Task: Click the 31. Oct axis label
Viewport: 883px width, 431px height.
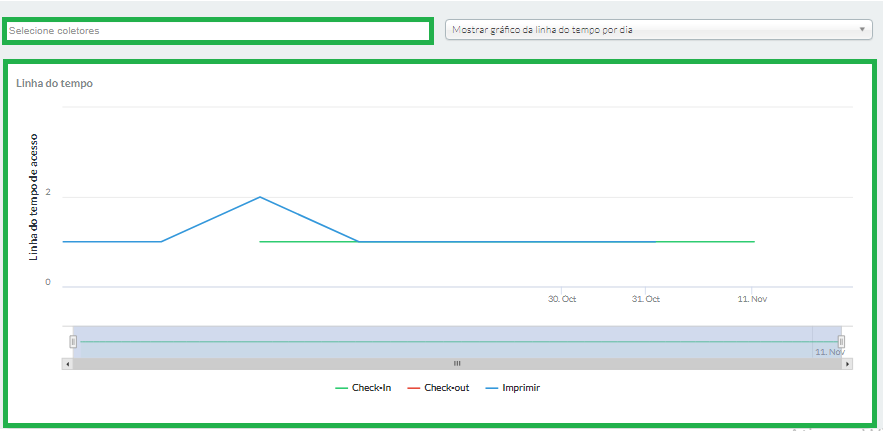Action: (x=646, y=299)
